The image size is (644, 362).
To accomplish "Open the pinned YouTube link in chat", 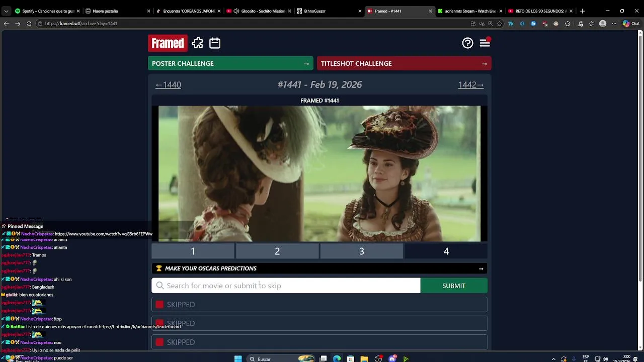I will tap(103, 234).
